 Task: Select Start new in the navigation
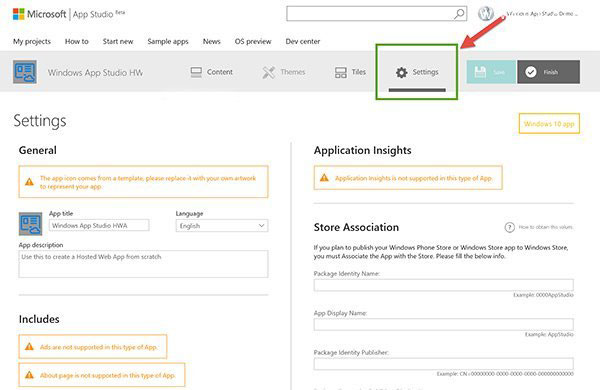click(x=118, y=41)
